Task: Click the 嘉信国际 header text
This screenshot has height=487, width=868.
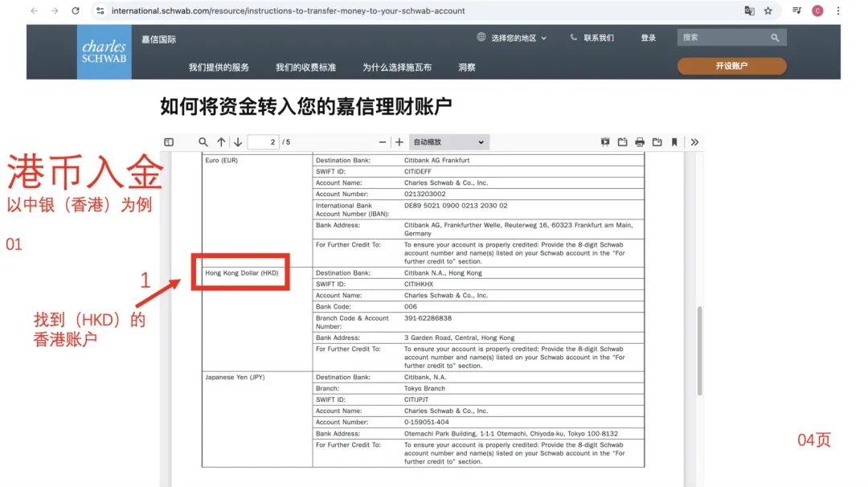Action: [x=158, y=39]
